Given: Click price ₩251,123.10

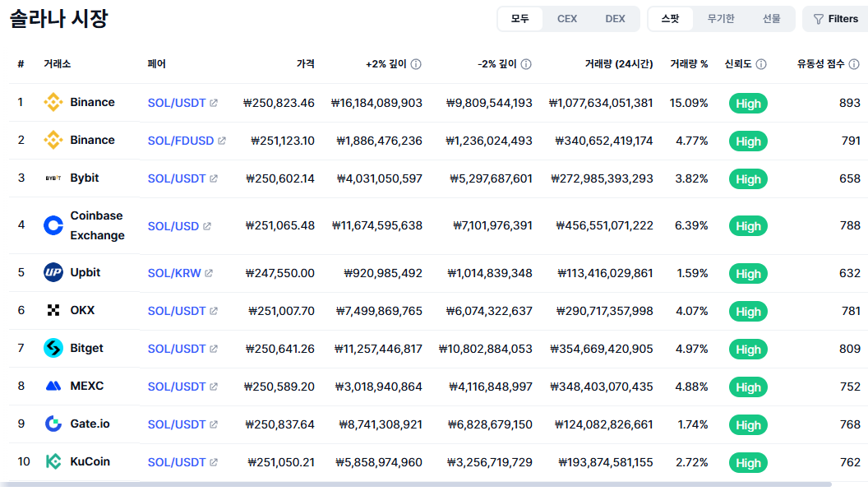Looking at the screenshot, I should pyautogui.click(x=283, y=141).
